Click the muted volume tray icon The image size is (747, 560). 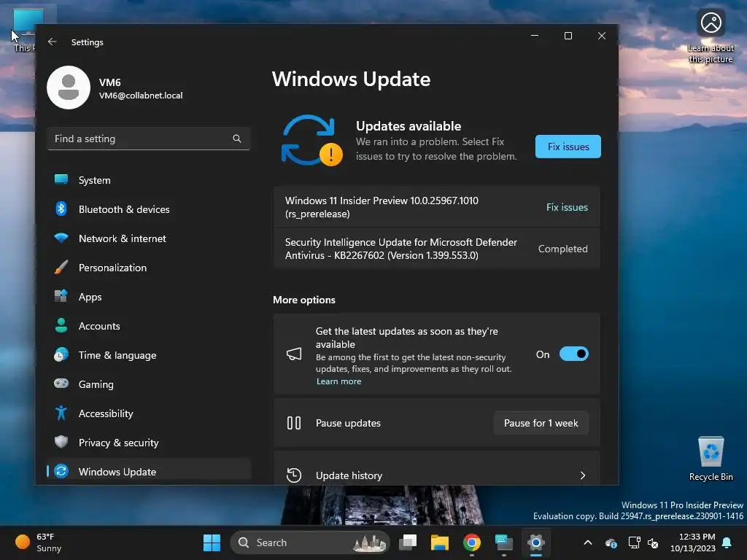click(x=653, y=542)
